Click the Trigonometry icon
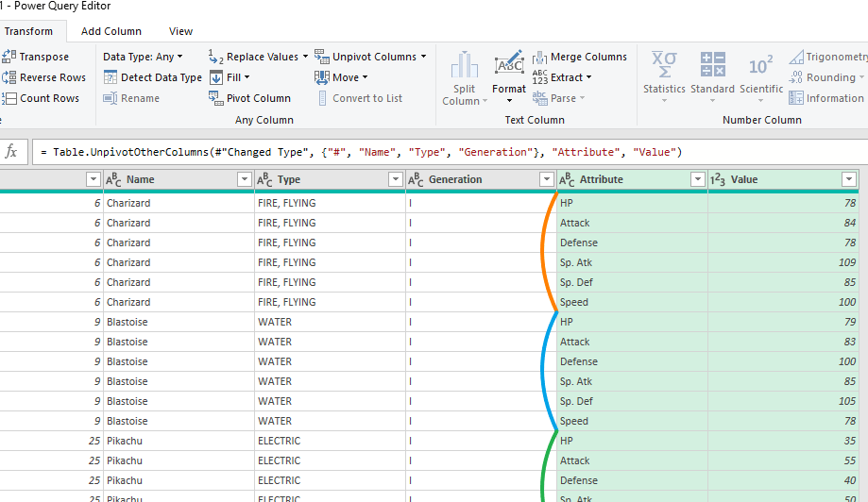Screen dimensions: 868x502 coord(796,57)
